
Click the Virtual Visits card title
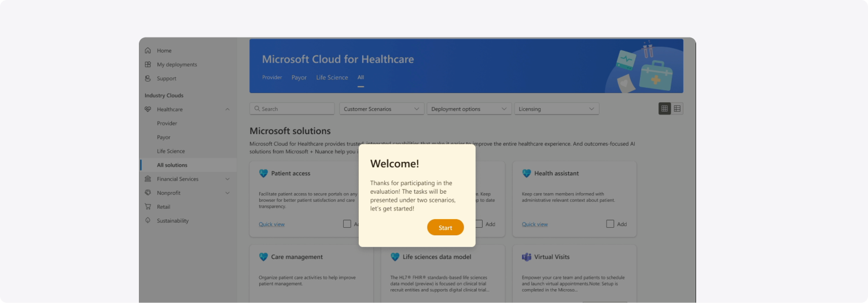coord(552,257)
